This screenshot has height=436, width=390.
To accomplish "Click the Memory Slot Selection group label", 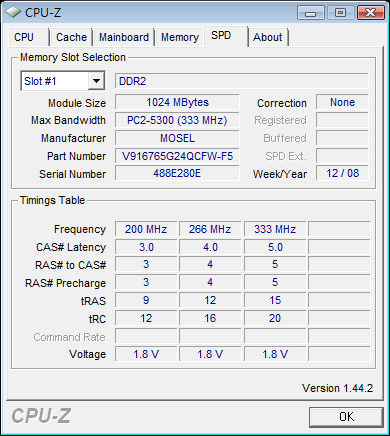I will coord(73,57).
